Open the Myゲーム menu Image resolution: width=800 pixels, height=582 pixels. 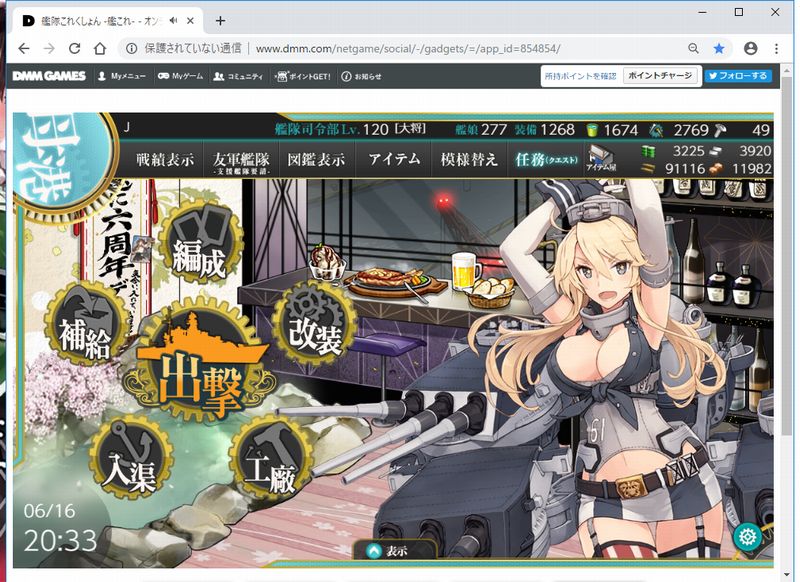(180, 76)
